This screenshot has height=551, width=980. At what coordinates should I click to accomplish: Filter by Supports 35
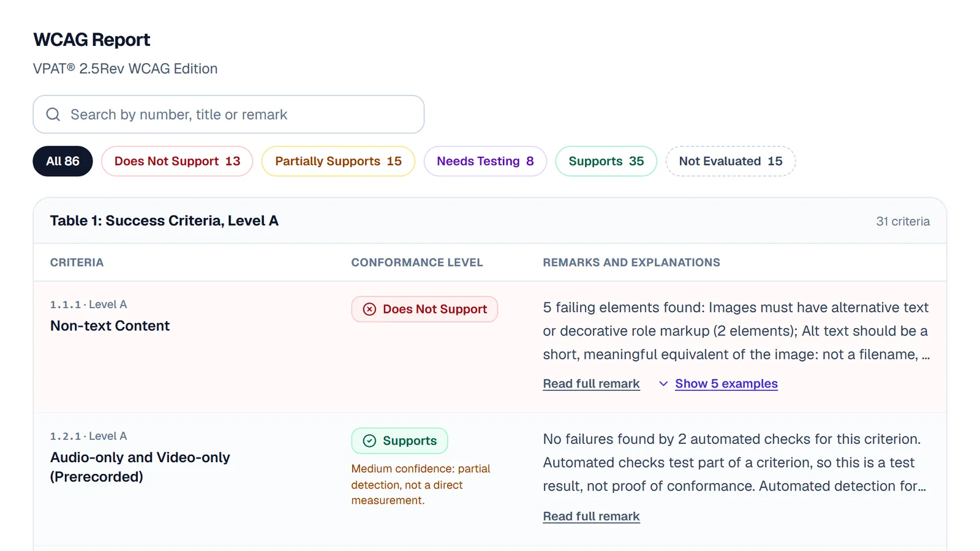606,161
